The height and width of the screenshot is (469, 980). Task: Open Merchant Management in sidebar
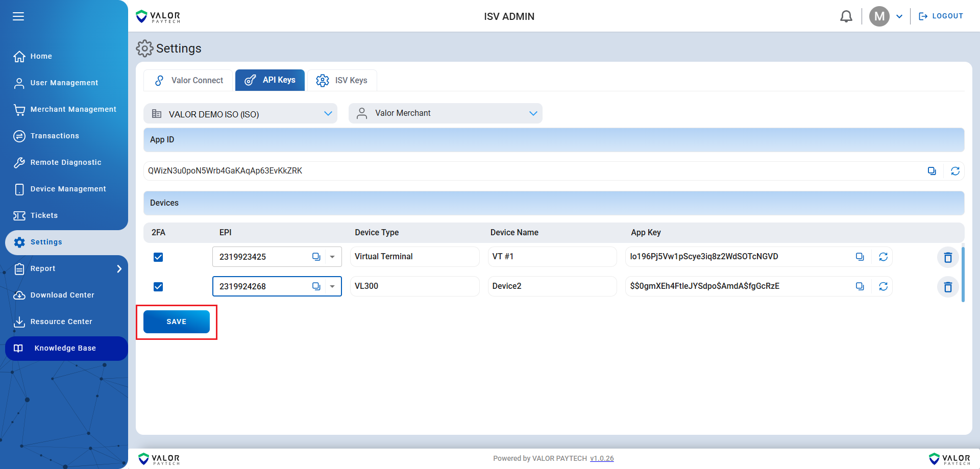pos(64,109)
